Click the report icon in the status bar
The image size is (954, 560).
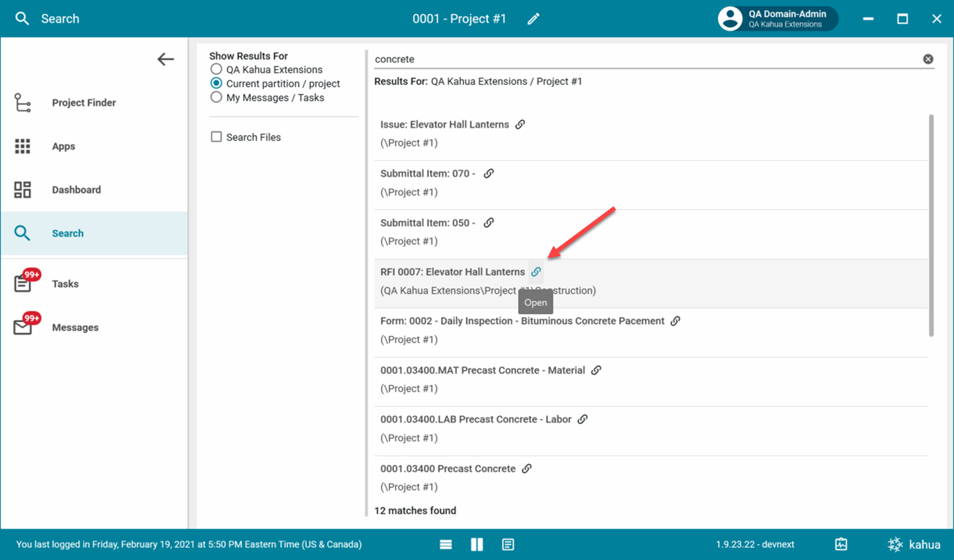pos(841,544)
